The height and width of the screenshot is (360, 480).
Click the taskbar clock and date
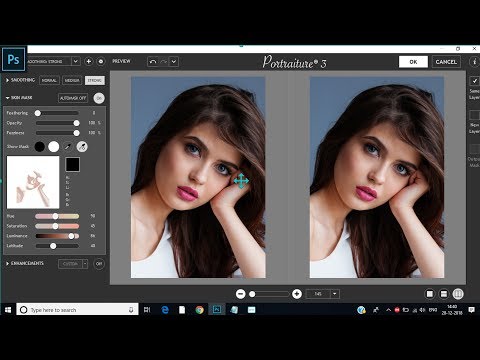pyautogui.click(x=452, y=310)
